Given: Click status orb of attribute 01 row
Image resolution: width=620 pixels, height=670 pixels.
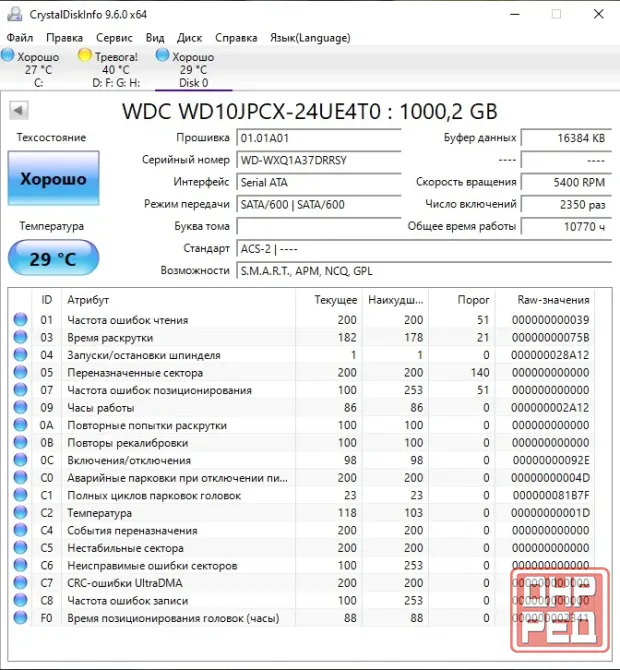Looking at the screenshot, I should [x=20, y=320].
